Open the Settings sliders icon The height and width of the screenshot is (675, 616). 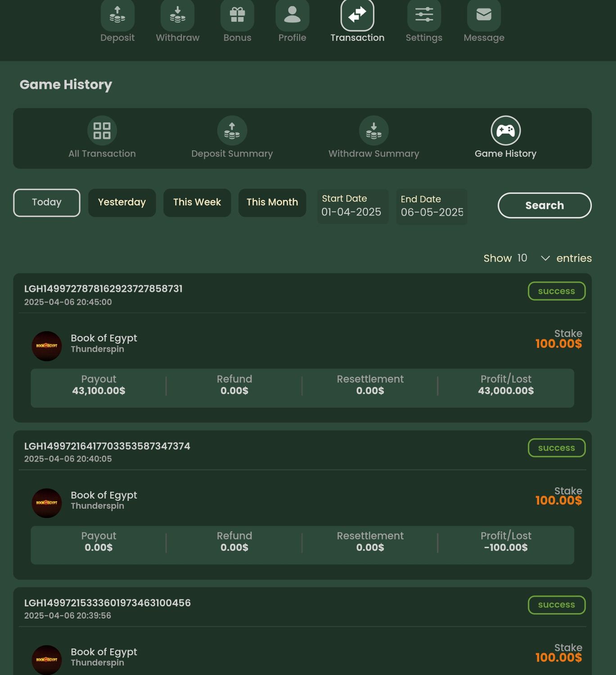[x=424, y=15]
